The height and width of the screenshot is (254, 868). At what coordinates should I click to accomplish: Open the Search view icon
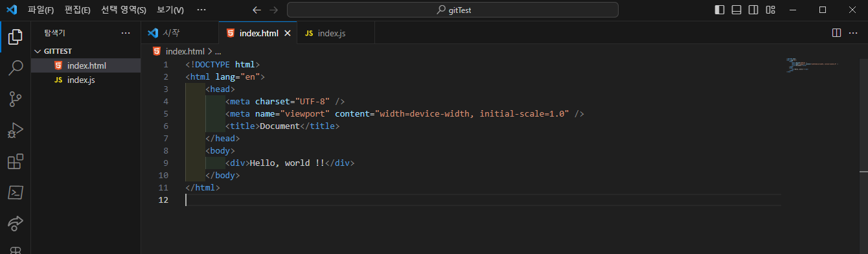pos(16,68)
